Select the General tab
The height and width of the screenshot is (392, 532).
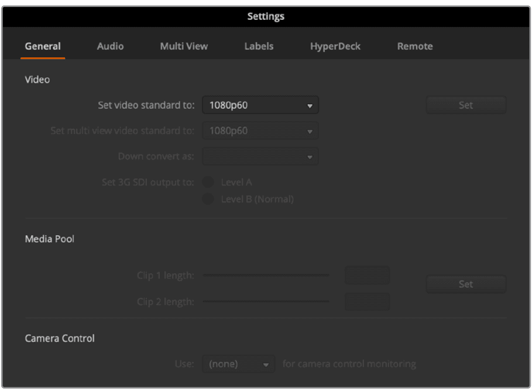click(x=42, y=46)
